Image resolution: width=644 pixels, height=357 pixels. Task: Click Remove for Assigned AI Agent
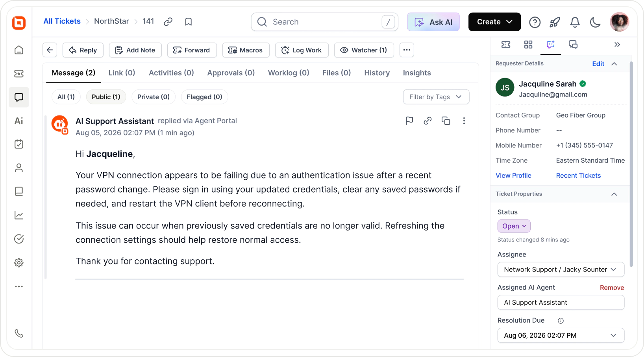pyautogui.click(x=612, y=288)
